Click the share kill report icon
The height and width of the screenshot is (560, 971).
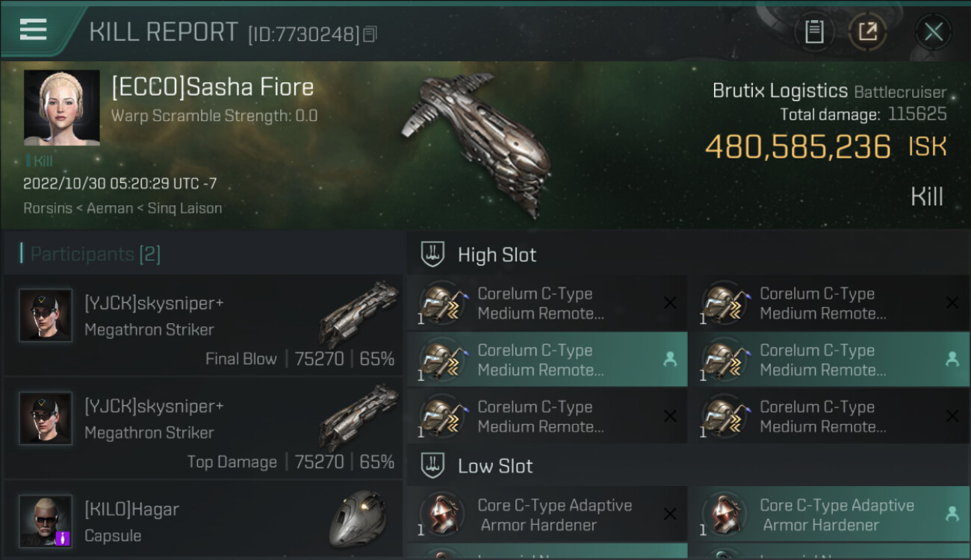tap(867, 32)
